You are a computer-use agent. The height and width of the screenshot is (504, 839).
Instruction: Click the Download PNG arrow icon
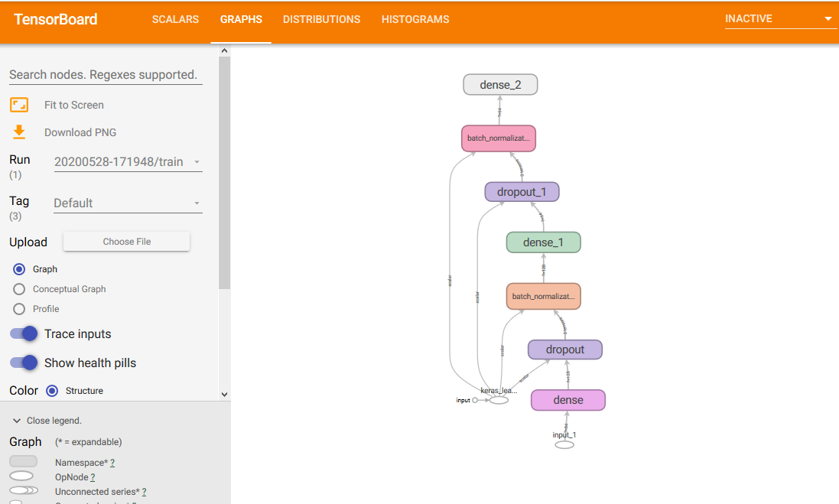[x=19, y=132]
